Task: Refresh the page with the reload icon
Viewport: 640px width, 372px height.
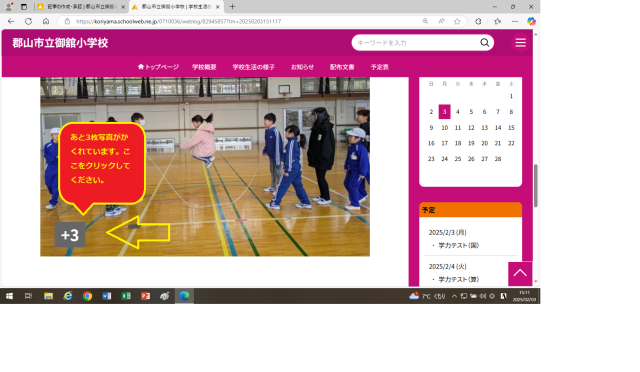Action: (28, 21)
